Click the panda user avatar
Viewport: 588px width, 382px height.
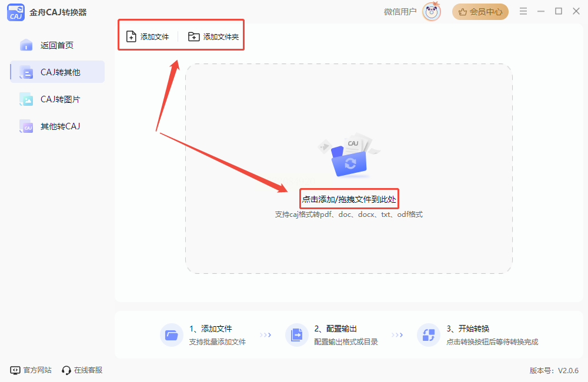click(x=432, y=12)
